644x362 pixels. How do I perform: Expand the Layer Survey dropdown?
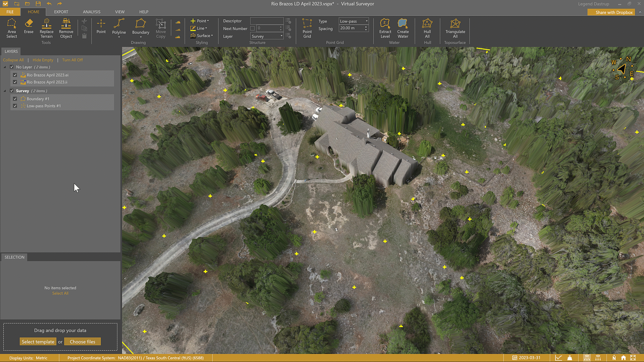click(x=267, y=36)
